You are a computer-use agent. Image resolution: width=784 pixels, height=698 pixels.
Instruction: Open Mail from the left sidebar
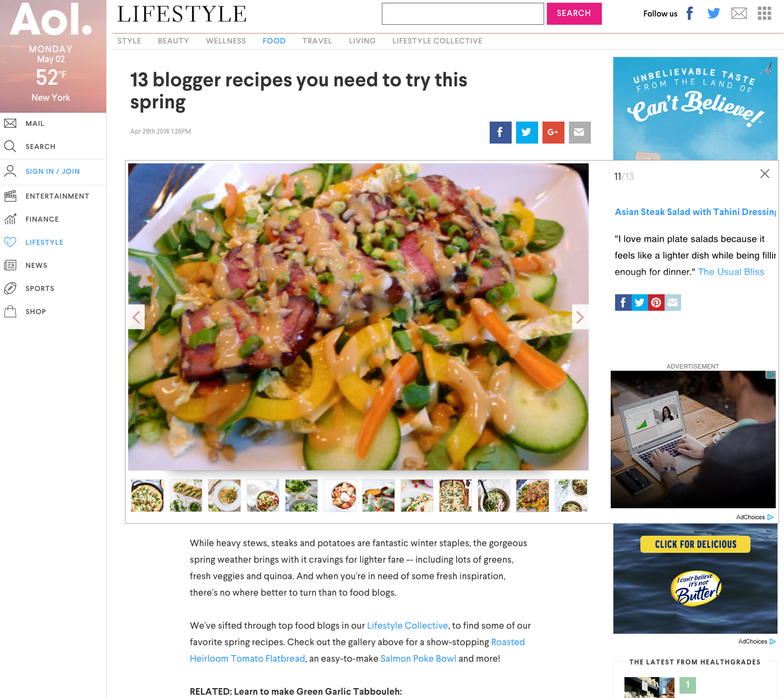coord(34,124)
